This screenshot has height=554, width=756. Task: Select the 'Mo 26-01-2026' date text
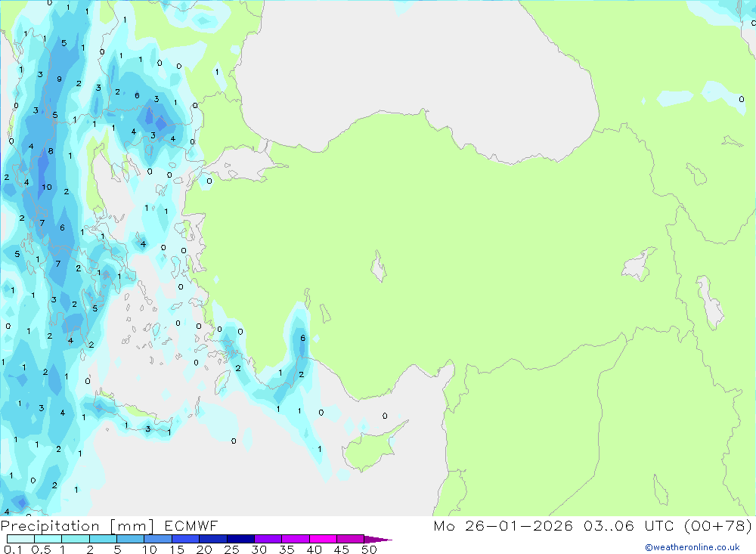point(503,525)
